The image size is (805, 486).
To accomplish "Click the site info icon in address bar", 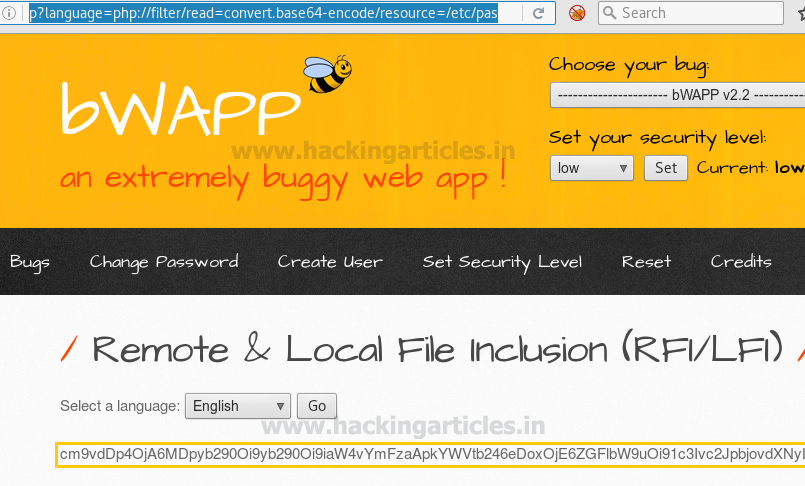I will (x=9, y=13).
